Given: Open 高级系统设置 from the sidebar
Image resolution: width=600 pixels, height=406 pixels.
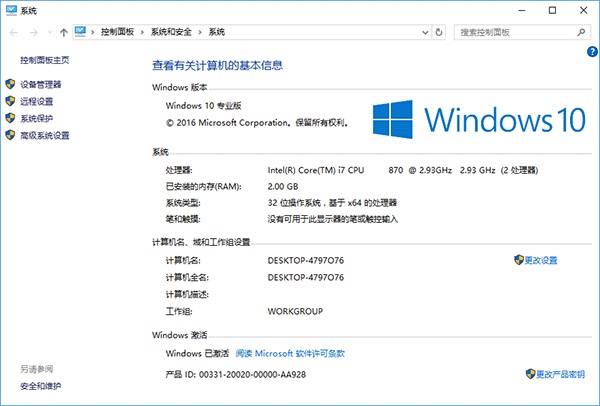Looking at the screenshot, I should [45, 135].
